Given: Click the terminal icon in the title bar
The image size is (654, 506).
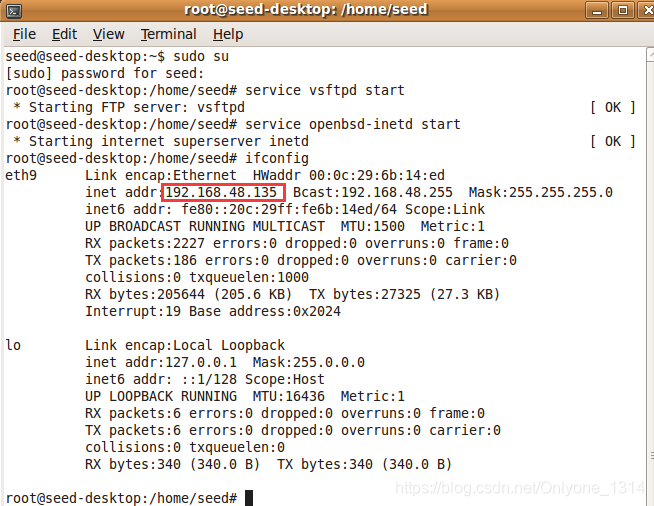Looking at the screenshot, I should [14, 11].
